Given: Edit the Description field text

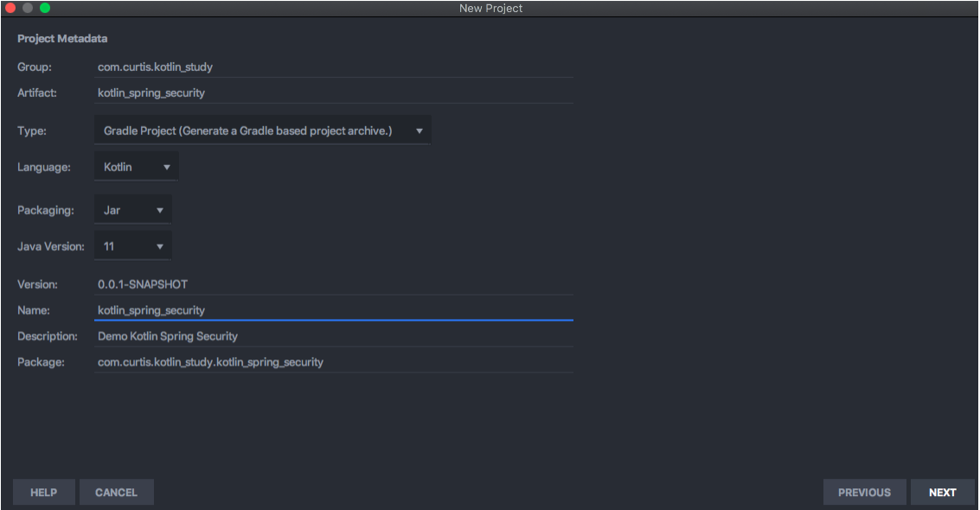Looking at the screenshot, I should coord(333,336).
